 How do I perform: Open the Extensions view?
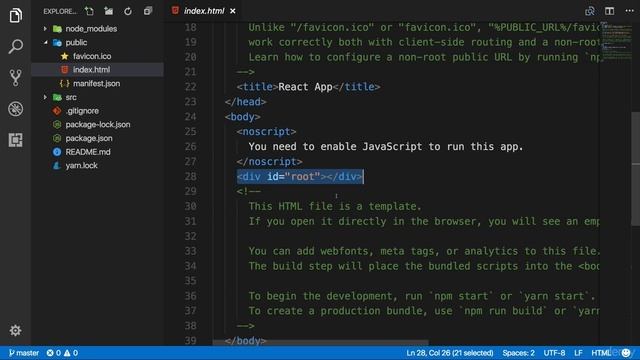(15, 140)
